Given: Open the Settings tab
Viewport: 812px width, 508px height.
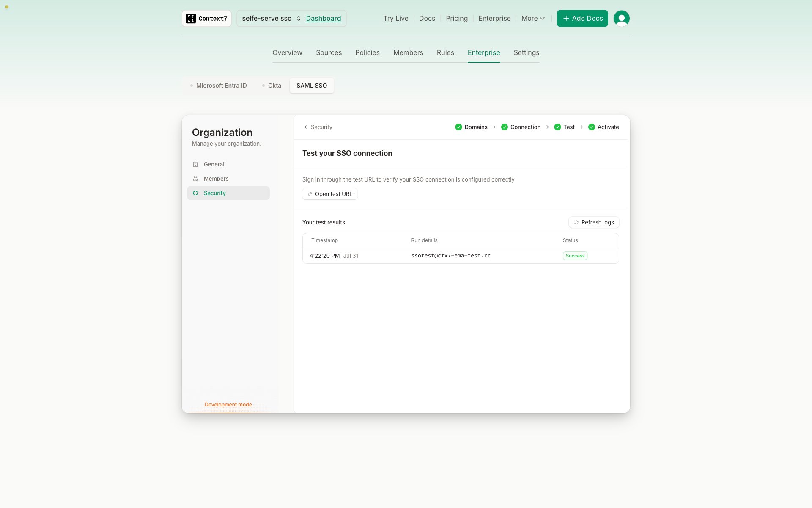Looking at the screenshot, I should [526, 52].
